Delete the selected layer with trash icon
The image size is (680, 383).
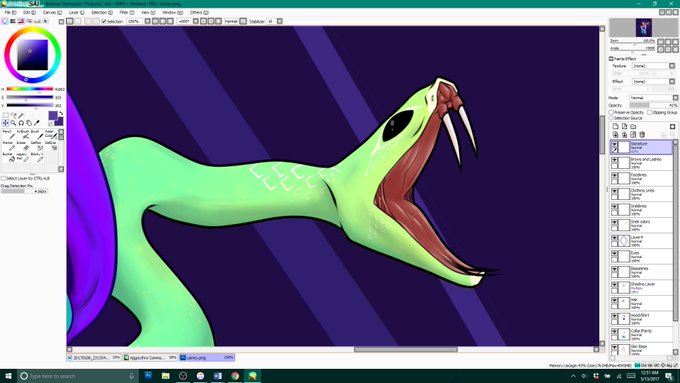[642, 135]
